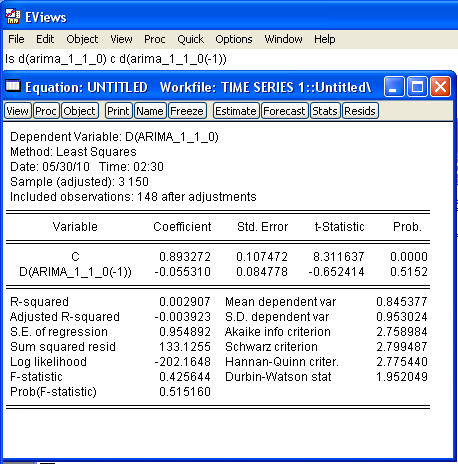Click the Name button to name the equation

pos(150,111)
